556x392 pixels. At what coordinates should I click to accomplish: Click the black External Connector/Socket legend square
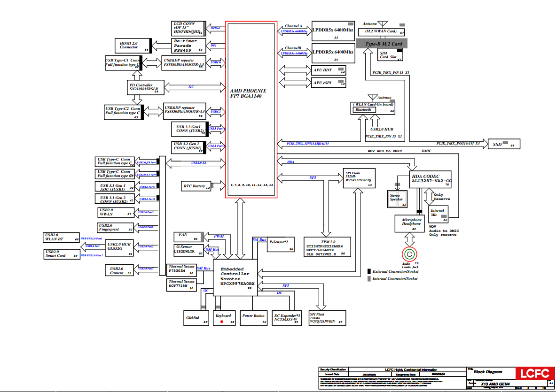[369, 272]
